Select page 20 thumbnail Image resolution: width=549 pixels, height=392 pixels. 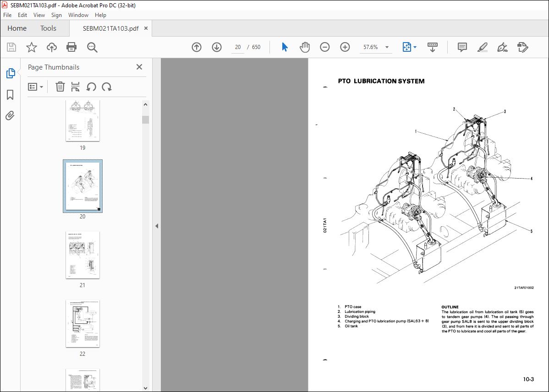point(82,186)
